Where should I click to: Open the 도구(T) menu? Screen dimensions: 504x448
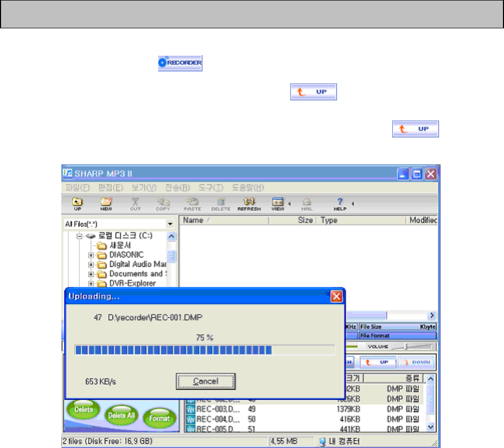point(211,187)
